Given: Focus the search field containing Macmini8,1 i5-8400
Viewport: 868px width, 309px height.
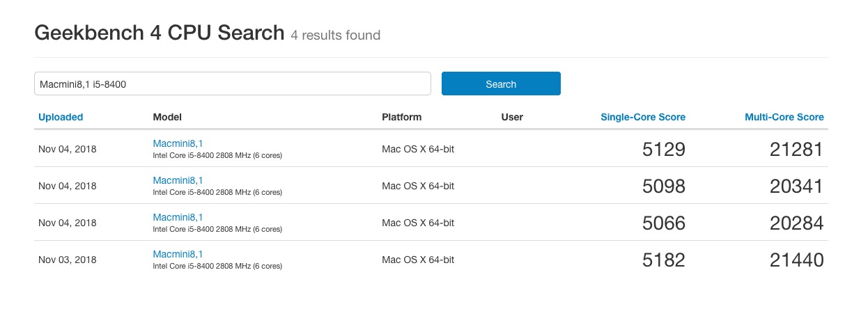Looking at the screenshot, I should 232,84.
